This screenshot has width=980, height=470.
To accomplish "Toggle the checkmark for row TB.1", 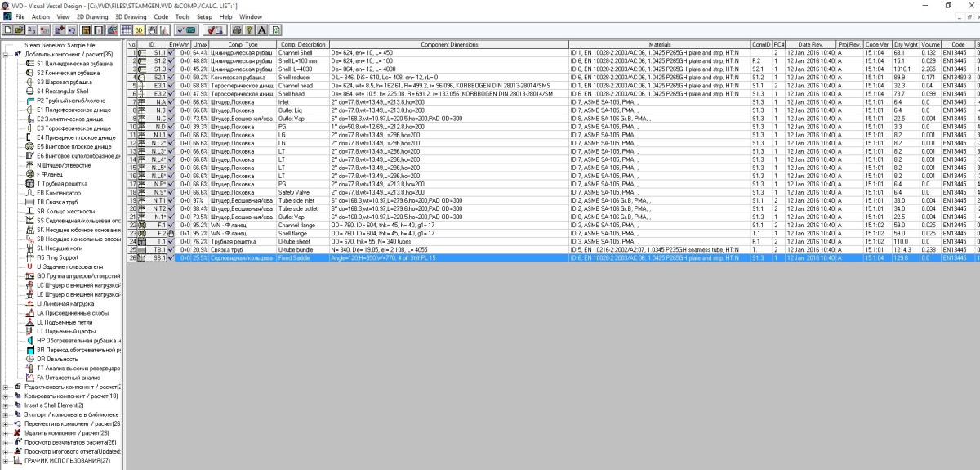I will point(172,249).
